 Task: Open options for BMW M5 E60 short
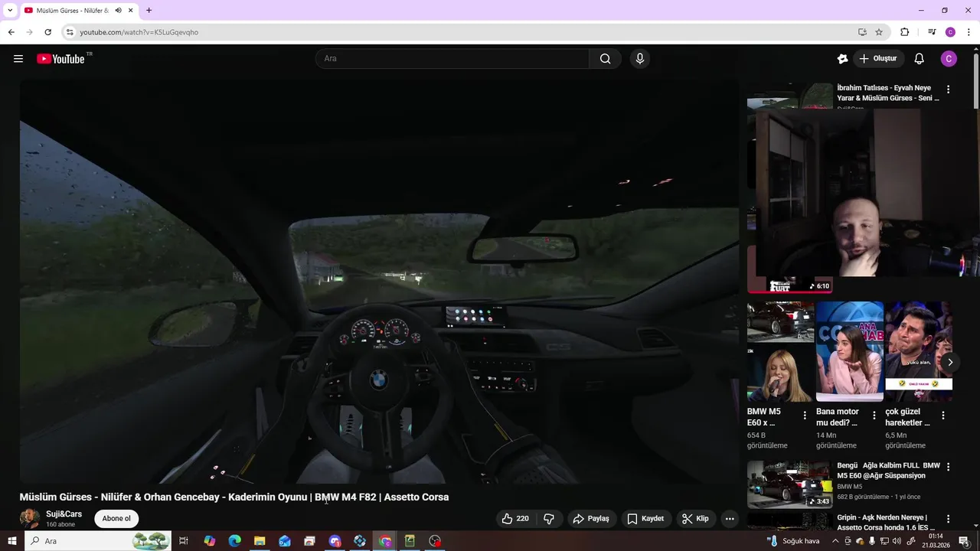[805, 416]
